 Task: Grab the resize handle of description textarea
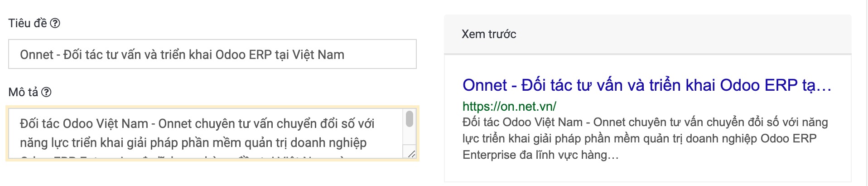click(x=411, y=154)
